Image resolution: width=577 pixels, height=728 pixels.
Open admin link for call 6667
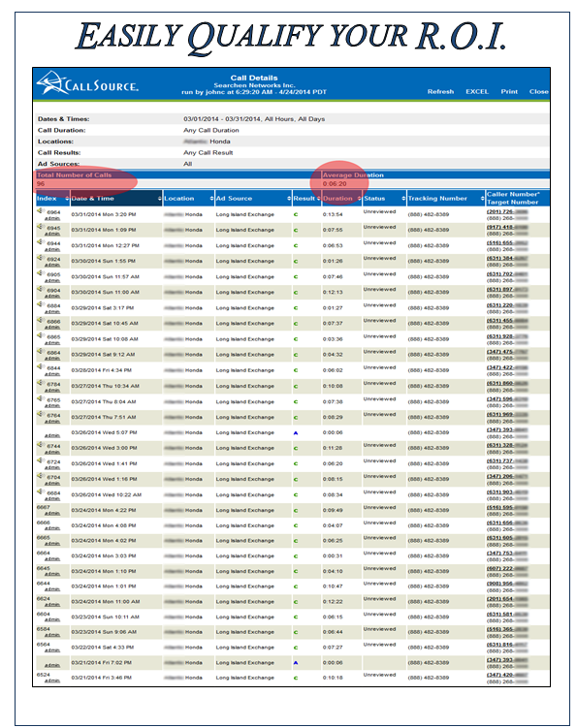(x=52, y=514)
